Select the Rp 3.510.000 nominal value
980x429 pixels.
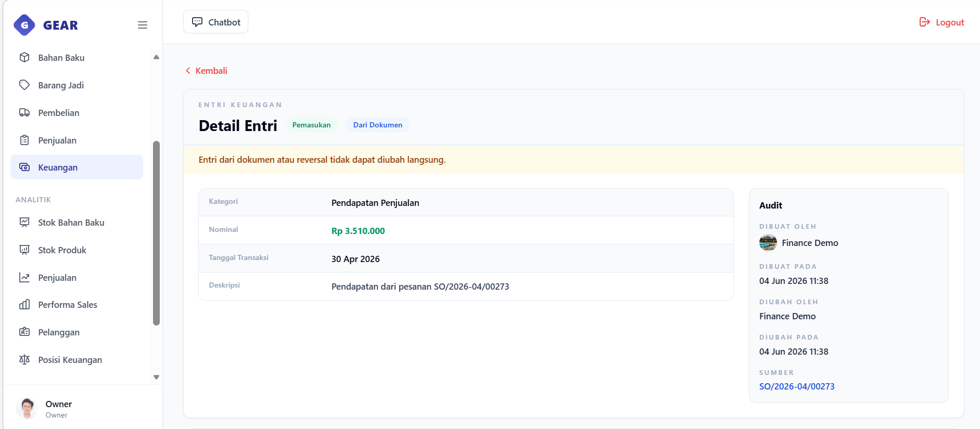coord(358,231)
